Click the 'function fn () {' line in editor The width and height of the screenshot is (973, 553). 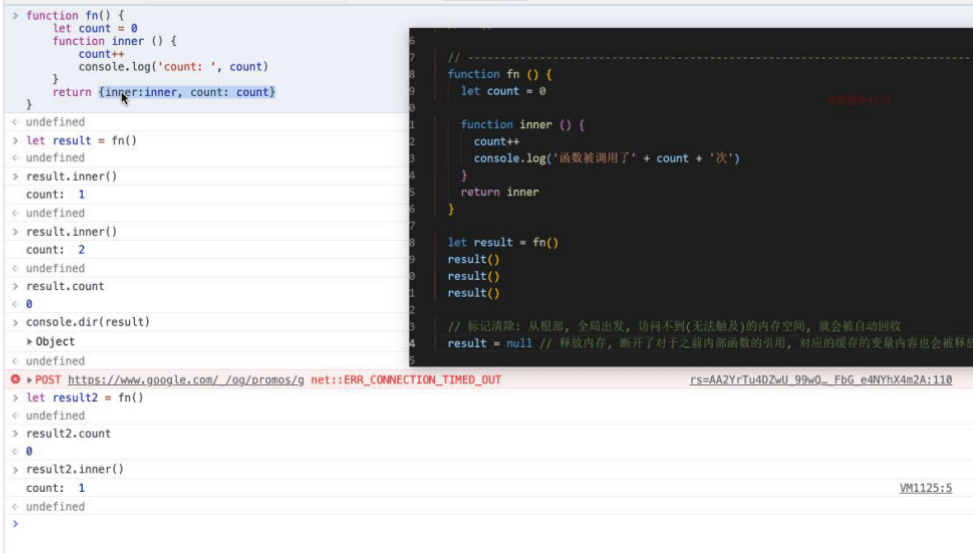[500, 74]
